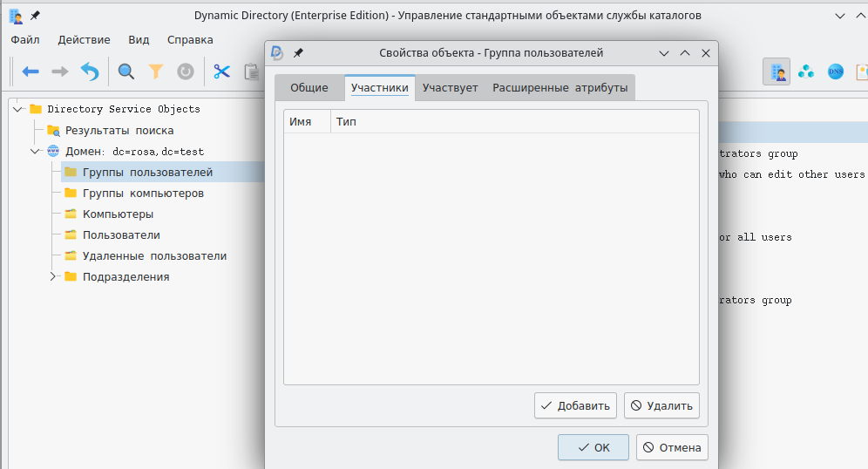Click the scissors cut icon
Viewport: 868px width, 469px height.
click(221, 71)
